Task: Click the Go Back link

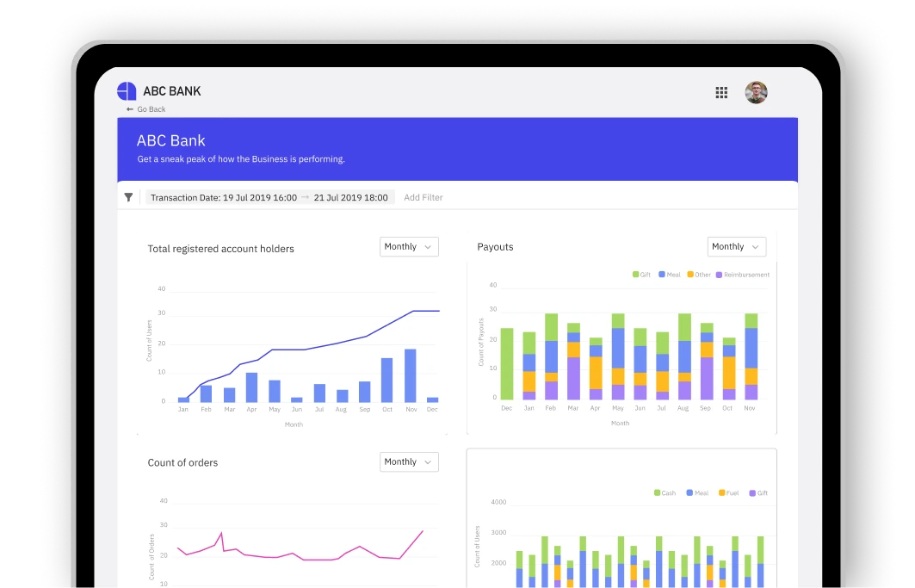Action: coord(151,109)
